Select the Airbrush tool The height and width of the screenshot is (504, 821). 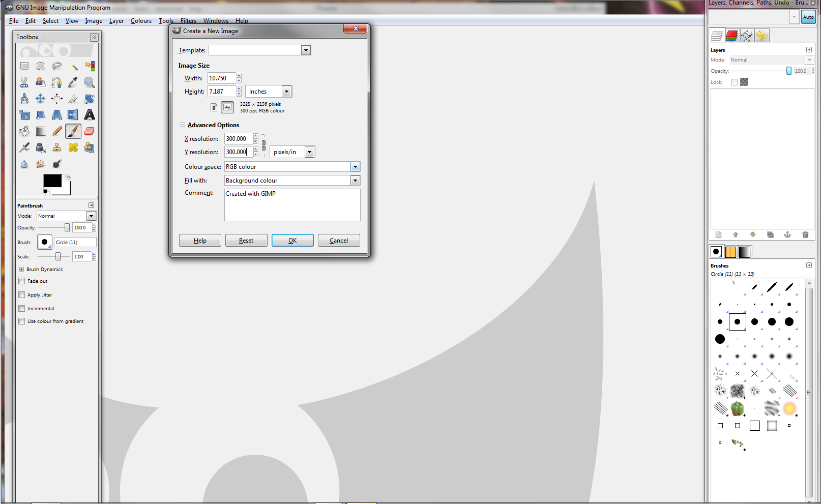pos(24,147)
